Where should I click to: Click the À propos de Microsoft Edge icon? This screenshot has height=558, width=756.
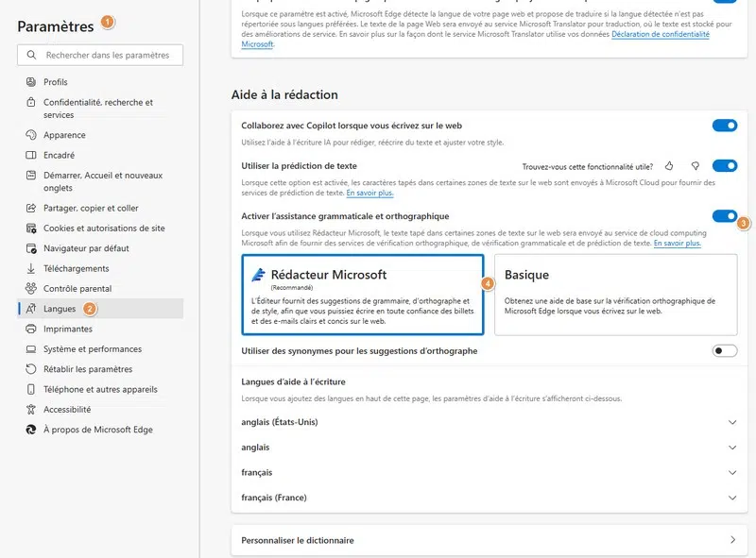pos(31,430)
